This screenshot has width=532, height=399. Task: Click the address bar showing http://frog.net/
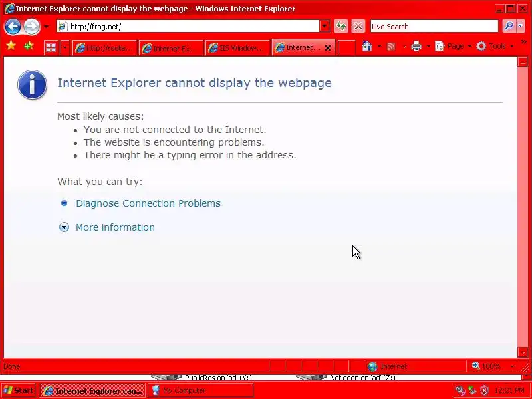(x=188, y=26)
